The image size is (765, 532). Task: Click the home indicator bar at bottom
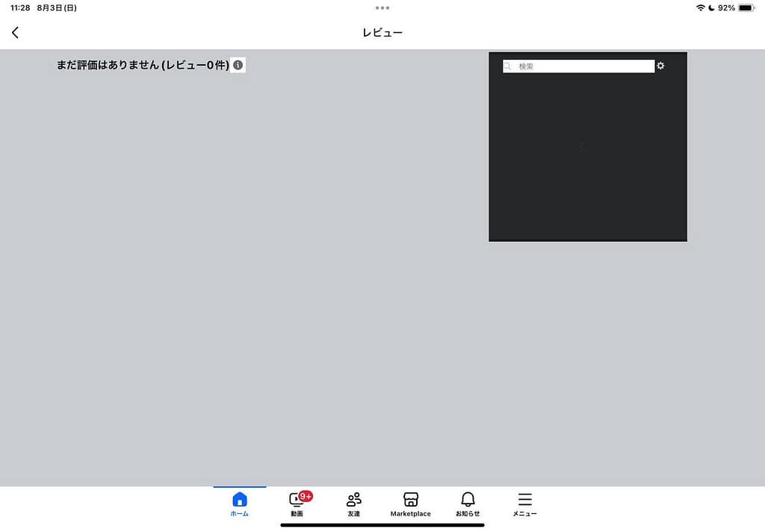click(x=382, y=525)
